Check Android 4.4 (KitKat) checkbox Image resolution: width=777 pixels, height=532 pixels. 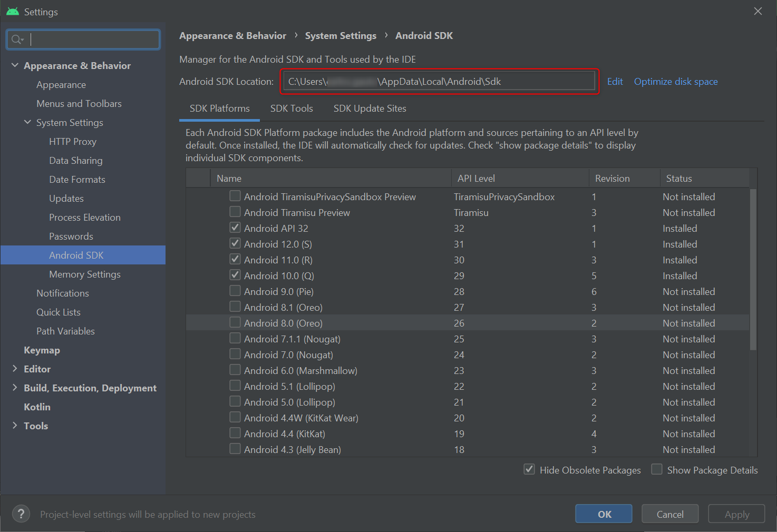pyautogui.click(x=235, y=433)
